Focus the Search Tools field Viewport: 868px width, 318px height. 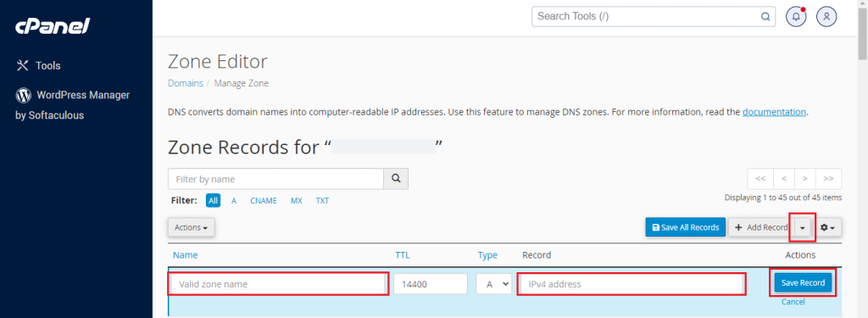point(654,17)
